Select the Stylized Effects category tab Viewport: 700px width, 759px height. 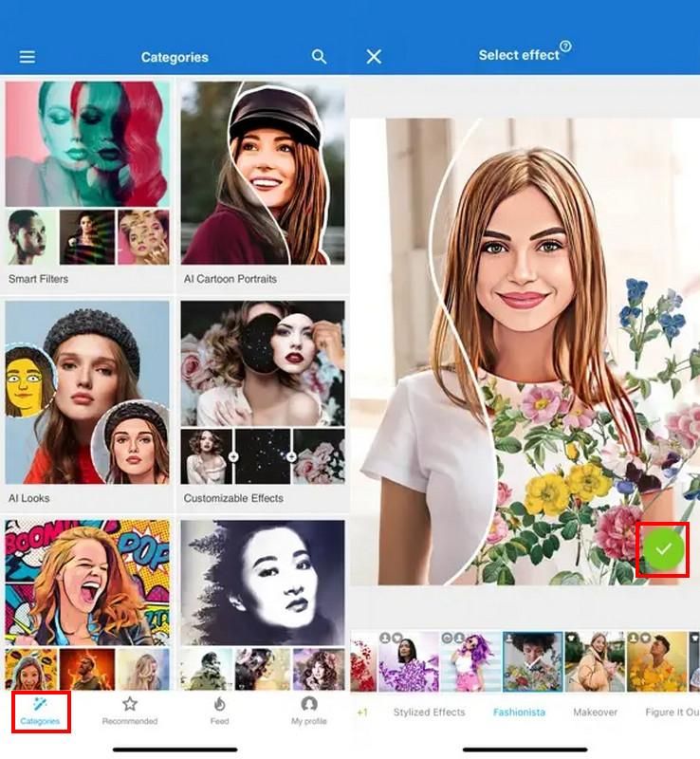pos(429,713)
